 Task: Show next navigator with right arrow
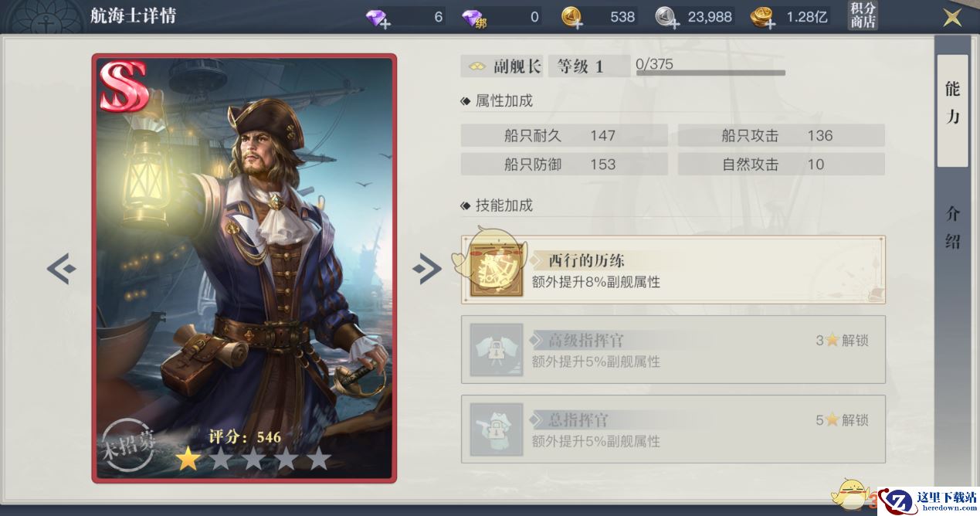pos(426,268)
